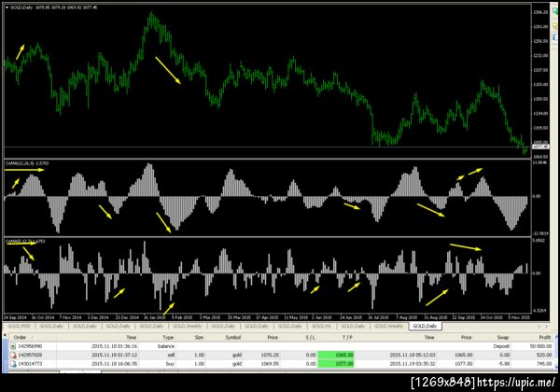Sort history by the Size column header
560x392 pixels.
coord(199,337)
